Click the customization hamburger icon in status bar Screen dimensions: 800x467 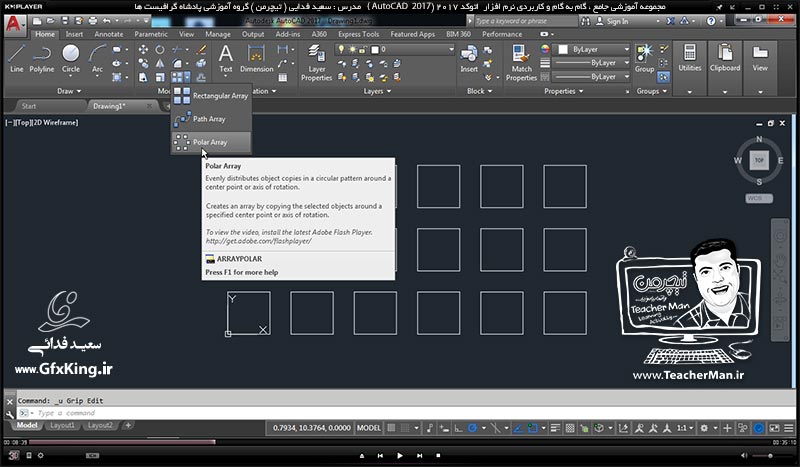tap(789, 428)
